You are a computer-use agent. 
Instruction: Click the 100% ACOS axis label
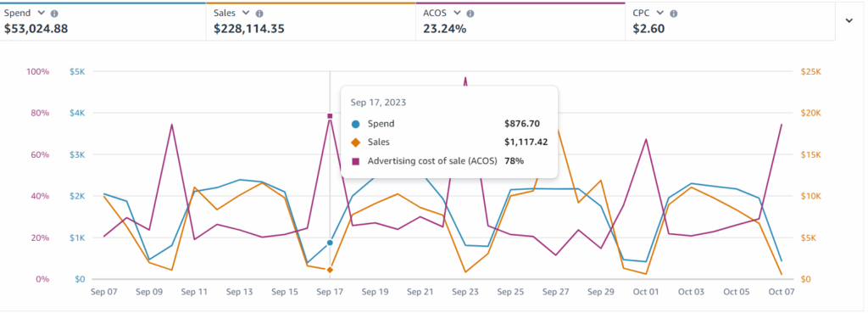37,71
